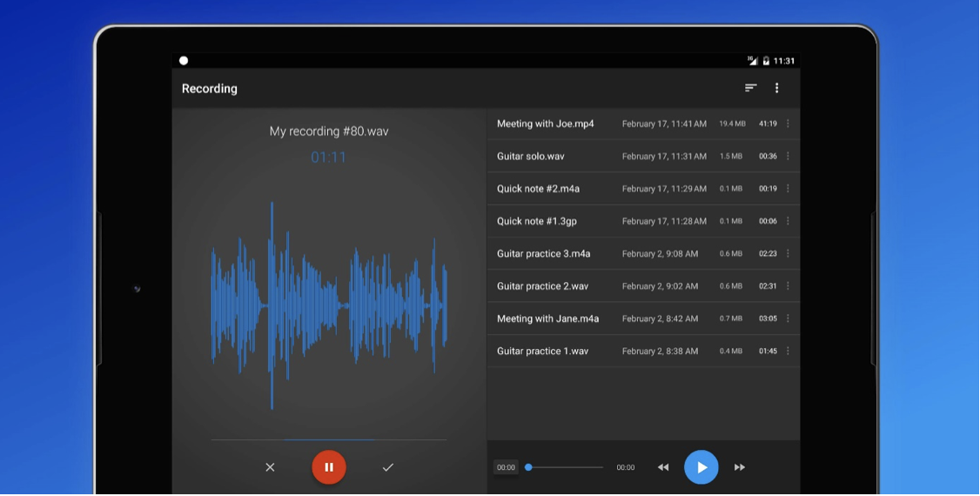Screen dimensions: 980x496
Task: Click the 19.4 MB file size
Action: click(x=733, y=124)
